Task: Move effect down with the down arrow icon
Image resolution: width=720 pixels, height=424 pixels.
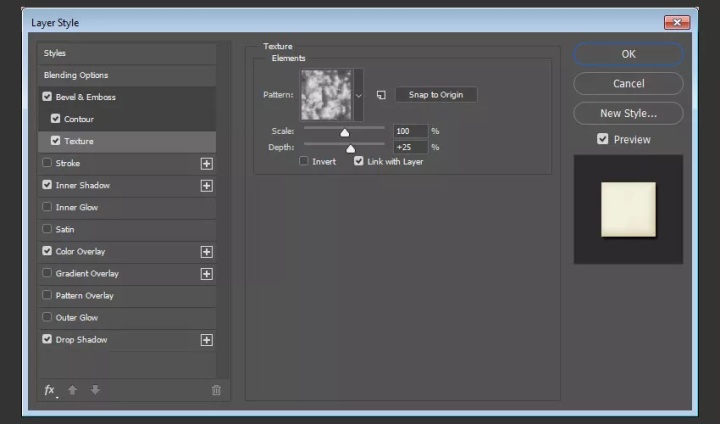Action: click(x=95, y=390)
